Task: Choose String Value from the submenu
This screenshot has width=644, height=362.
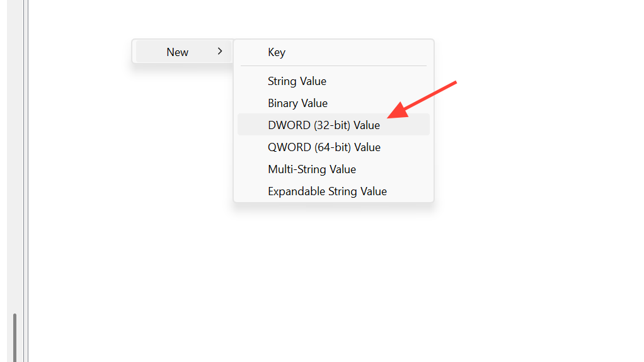Action: 297,81
